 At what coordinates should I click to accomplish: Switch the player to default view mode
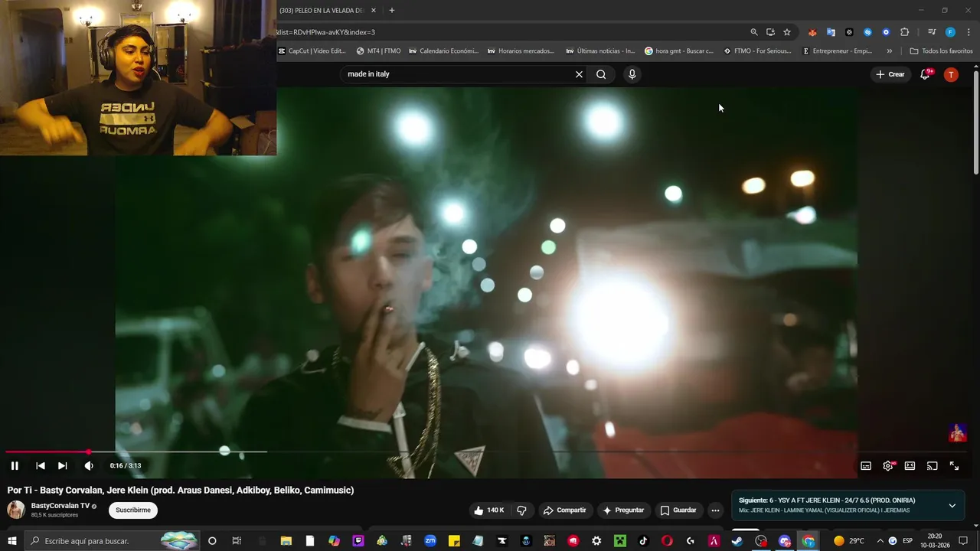(910, 465)
